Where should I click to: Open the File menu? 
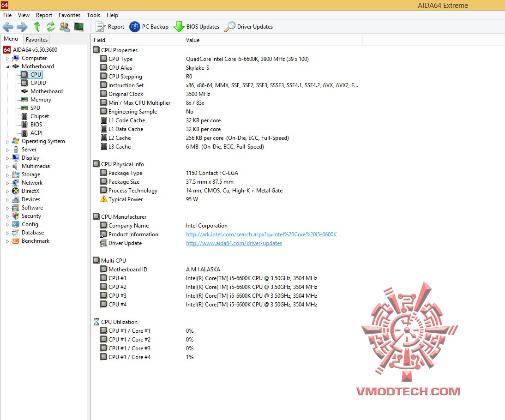coord(7,15)
